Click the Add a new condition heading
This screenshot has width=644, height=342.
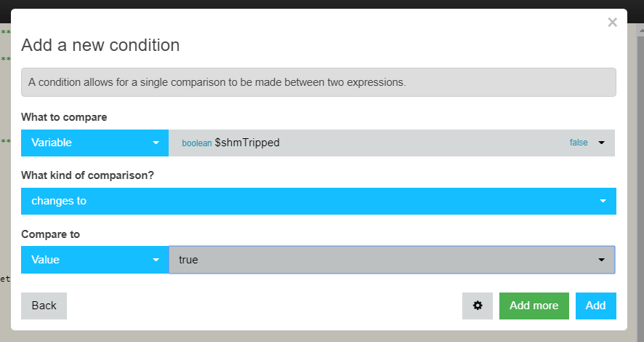(100, 45)
